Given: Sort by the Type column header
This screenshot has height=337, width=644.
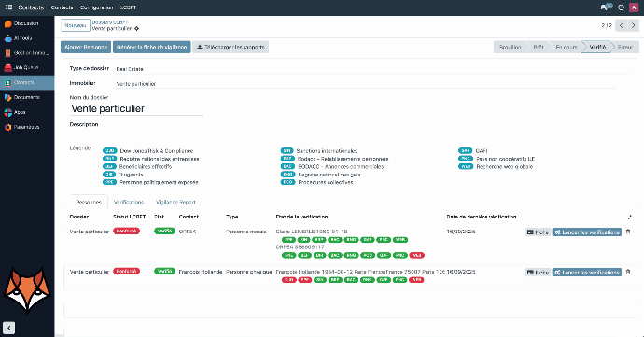Looking at the screenshot, I should [232, 217].
